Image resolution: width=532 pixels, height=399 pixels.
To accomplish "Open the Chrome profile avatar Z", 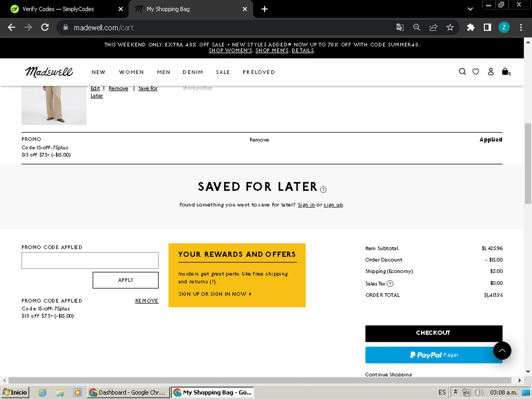I will [x=504, y=27].
